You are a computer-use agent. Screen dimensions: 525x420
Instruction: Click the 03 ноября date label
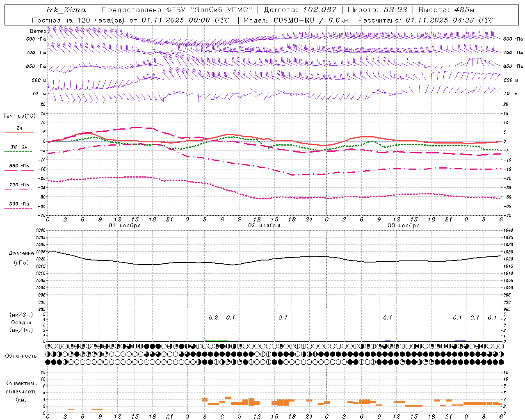[404, 226]
